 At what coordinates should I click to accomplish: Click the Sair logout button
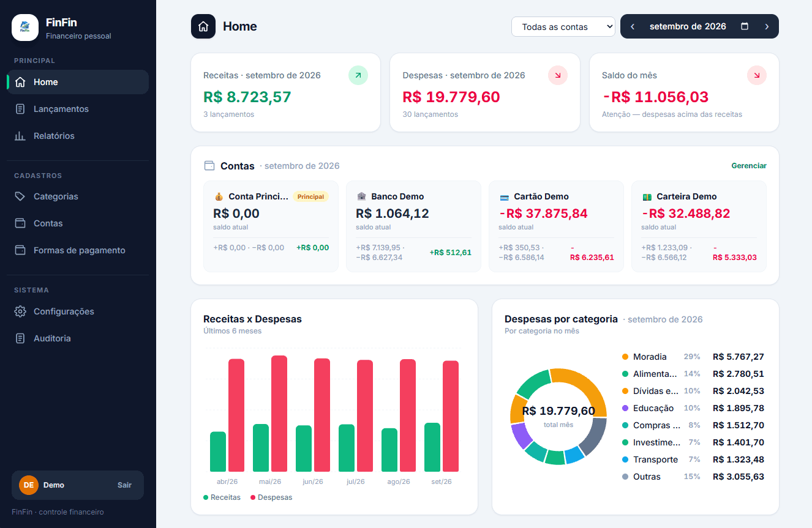point(125,485)
